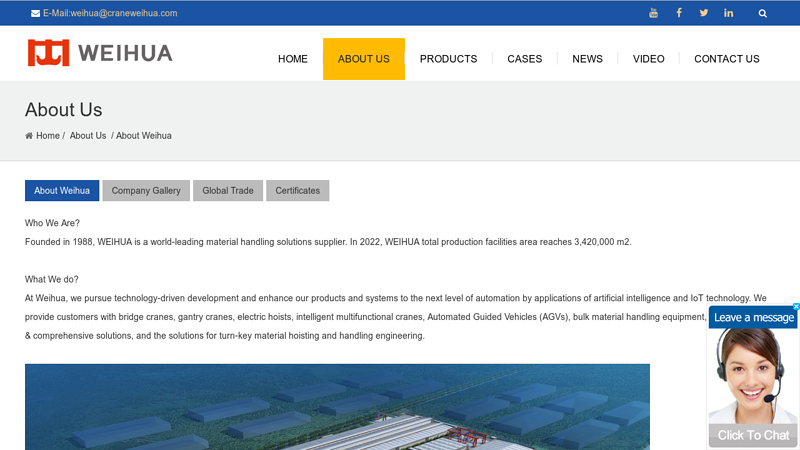Click the 'About Us' page title
The width and height of the screenshot is (800, 450).
coord(64,110)
